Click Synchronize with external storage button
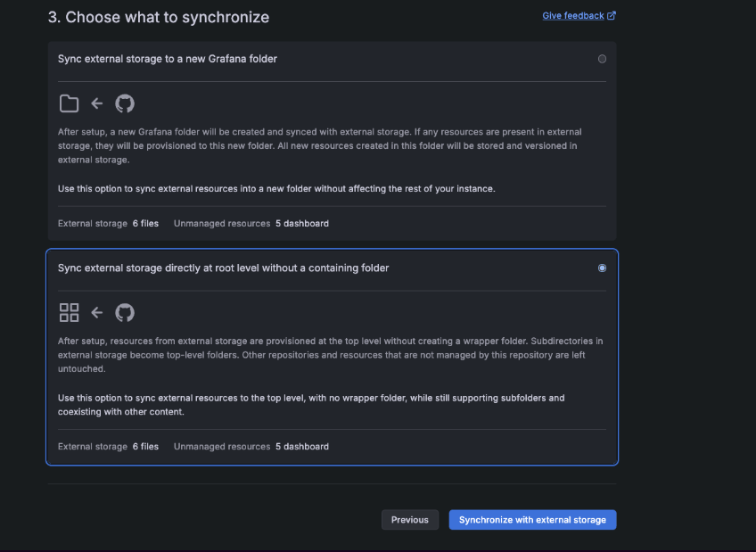The height and width of the screenshot is (552, 756). tap(532, 520)
